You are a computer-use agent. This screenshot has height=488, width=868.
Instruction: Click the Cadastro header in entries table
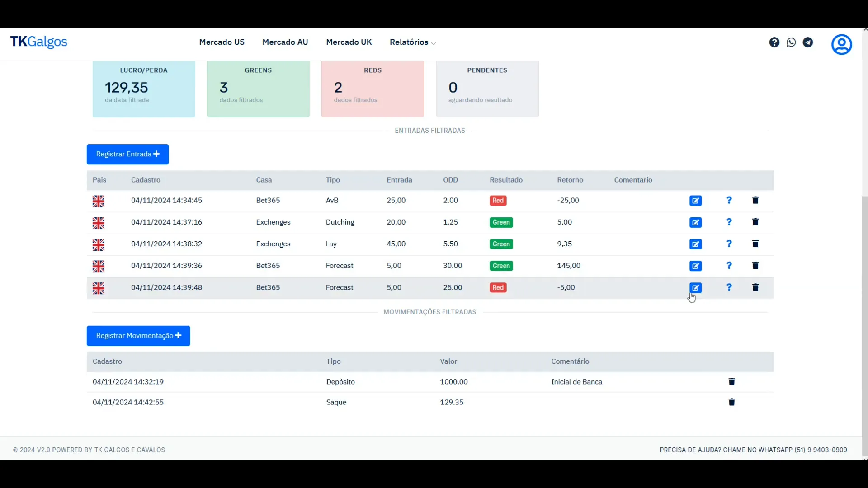[146, 180]
